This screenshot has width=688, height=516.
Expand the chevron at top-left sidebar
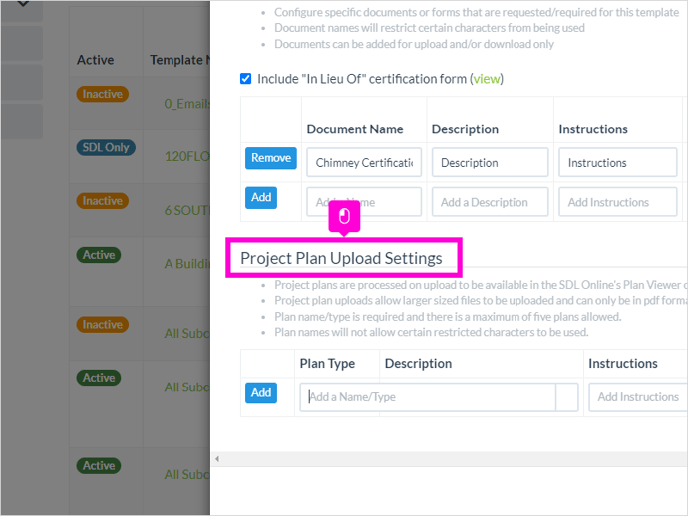pos(23,4)
